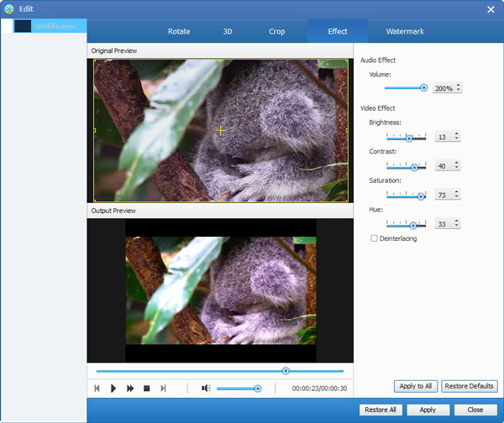Viewport: 504px width, 423px height.
Task: Click the Brightness value field 13
Action: 444,137
